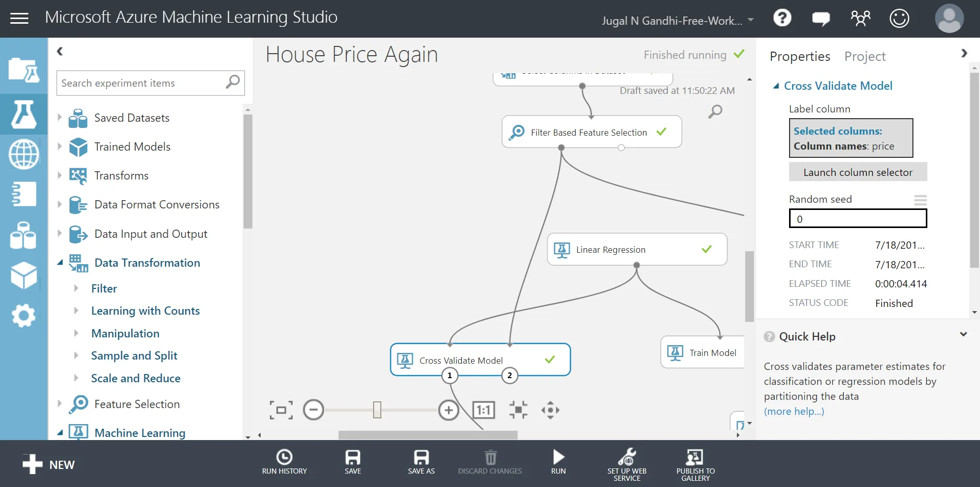Open the workspace dropdown arrow

(x=750, y=20)
